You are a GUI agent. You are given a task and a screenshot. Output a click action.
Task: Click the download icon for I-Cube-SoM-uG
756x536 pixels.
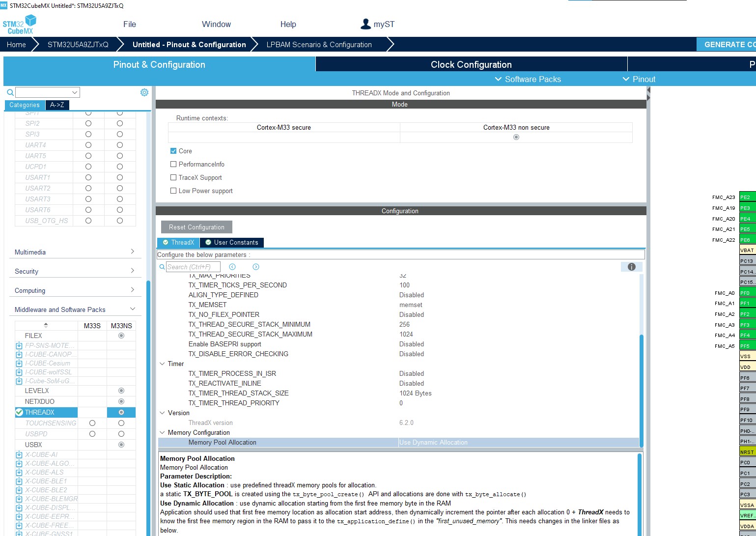(19, 381)
